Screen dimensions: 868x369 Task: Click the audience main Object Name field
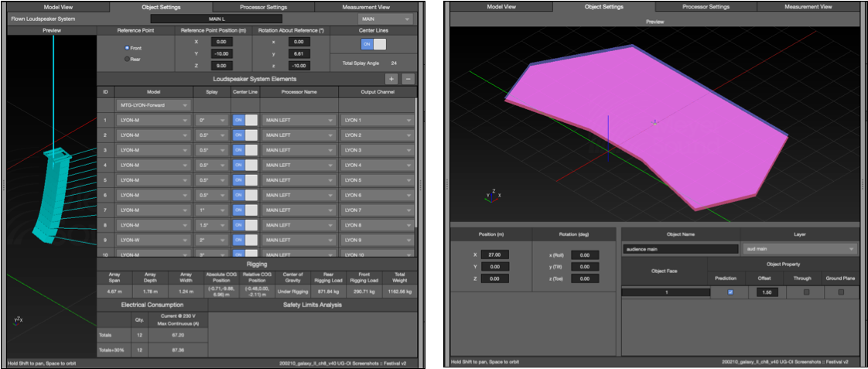pyautogui.click(x=680, y=249)
